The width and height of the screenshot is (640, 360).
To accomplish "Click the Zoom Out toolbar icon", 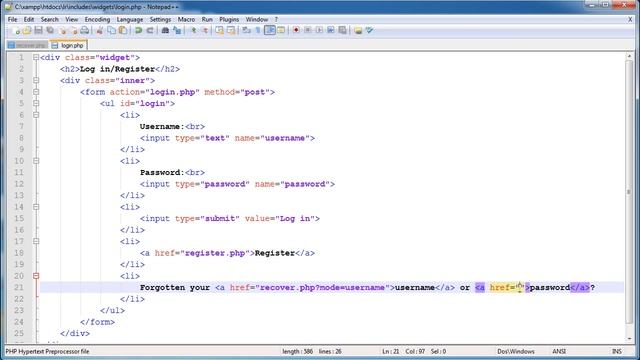I will pos(205,31).
